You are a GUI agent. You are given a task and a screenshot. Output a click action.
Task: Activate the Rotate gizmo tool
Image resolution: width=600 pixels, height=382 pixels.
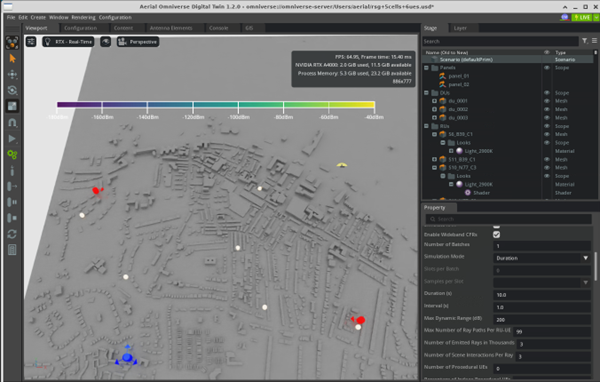point(12,90)
